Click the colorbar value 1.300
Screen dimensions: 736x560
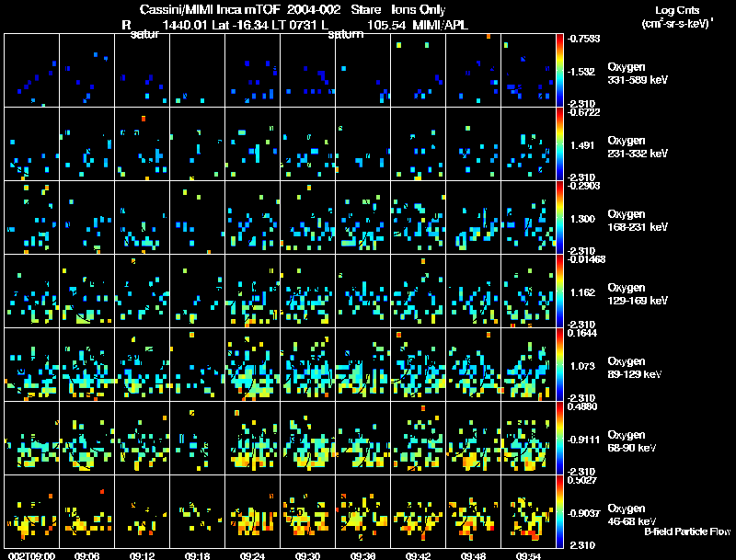(x=582, y=219)
